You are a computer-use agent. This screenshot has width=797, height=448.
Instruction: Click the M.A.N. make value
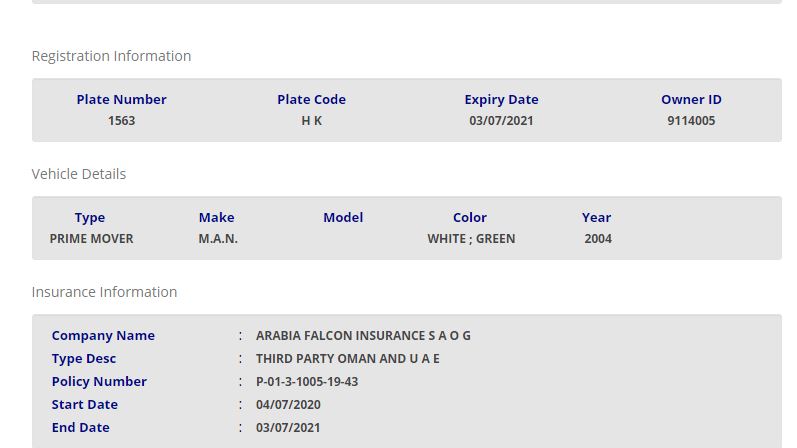tap(218, 239)
